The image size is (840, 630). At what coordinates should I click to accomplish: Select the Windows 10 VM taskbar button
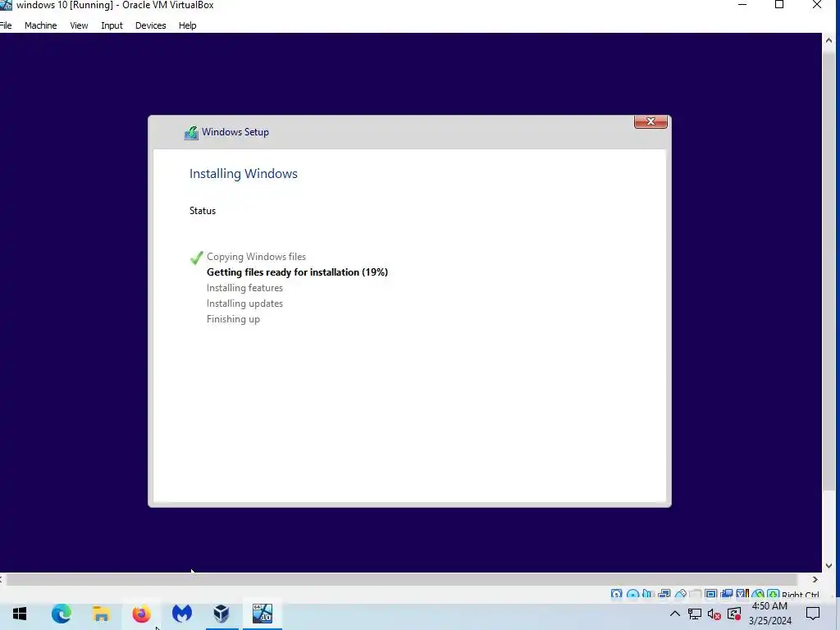point(262,614)
